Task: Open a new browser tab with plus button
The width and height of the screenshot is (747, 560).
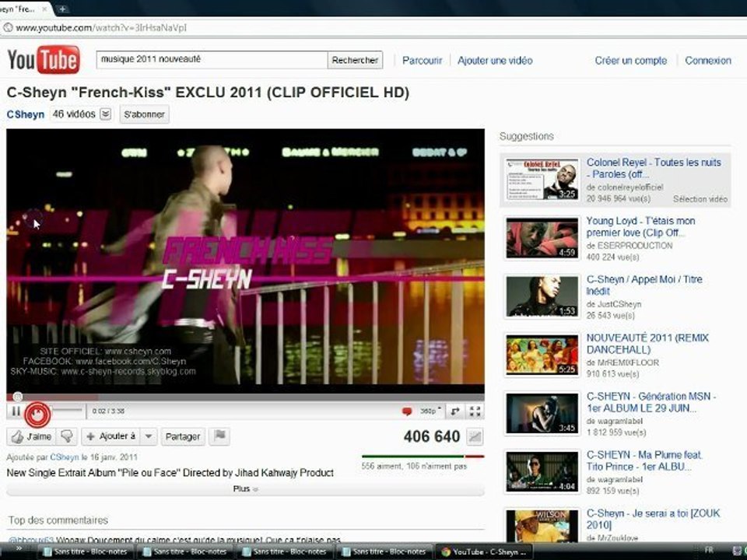Action: pyautogui.click(x=62, y=9)
